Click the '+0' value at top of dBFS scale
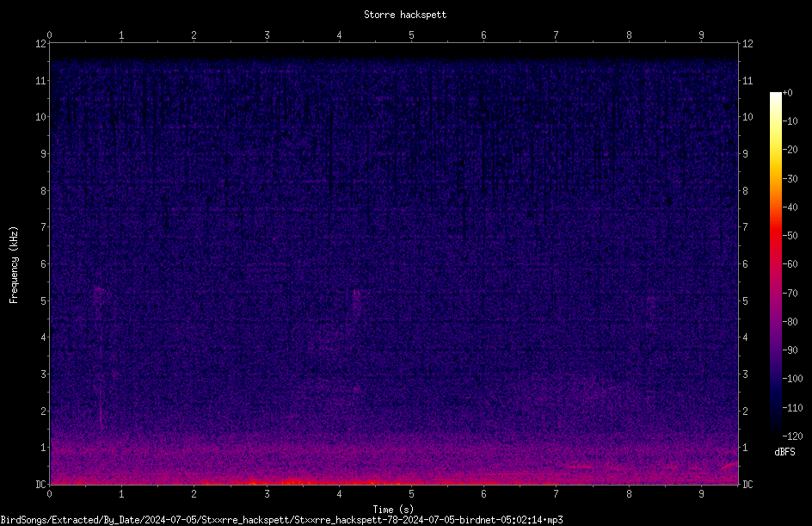Image resolution: width=812 pixels, height=526 pixels. pos(787,93)
